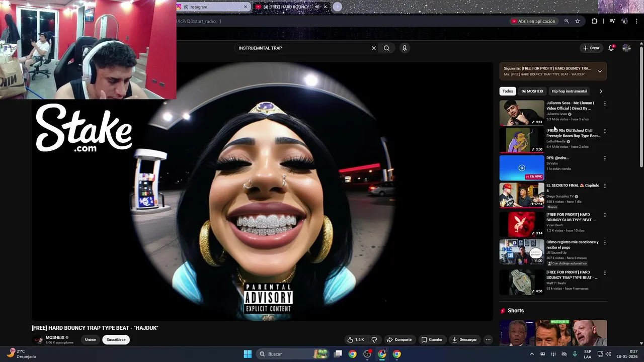
Task: Open Julianno Sosa Me Llaman video thumbnail
Action: coord(522,113)
